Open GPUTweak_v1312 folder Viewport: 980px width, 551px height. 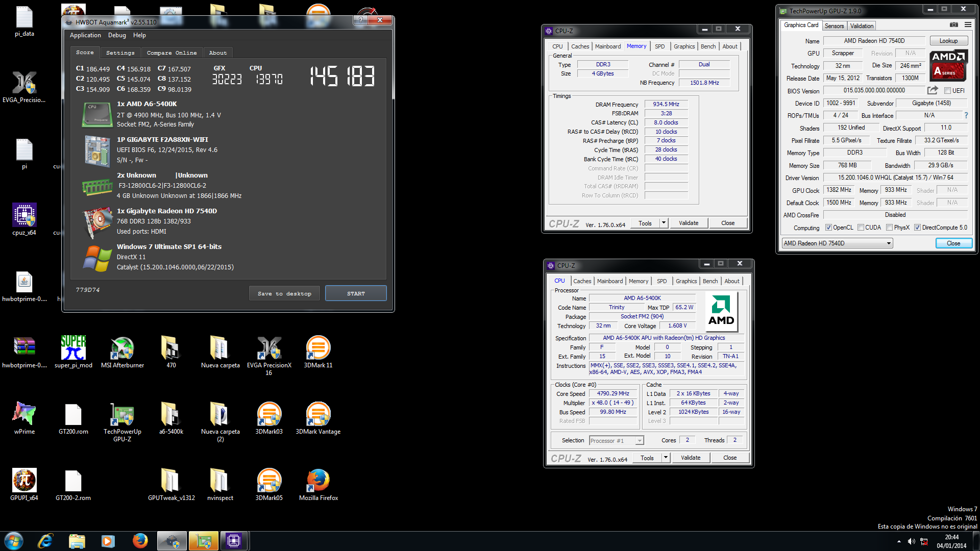171,485
